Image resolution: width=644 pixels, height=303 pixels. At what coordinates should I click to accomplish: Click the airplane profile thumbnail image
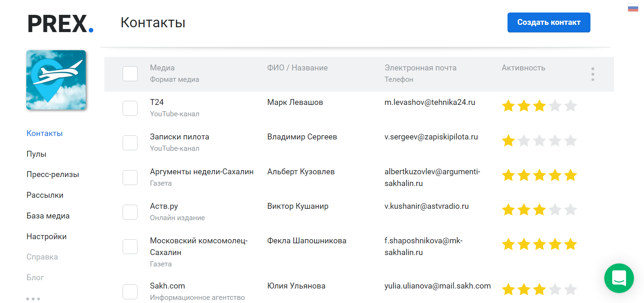[x=56, y=80]
